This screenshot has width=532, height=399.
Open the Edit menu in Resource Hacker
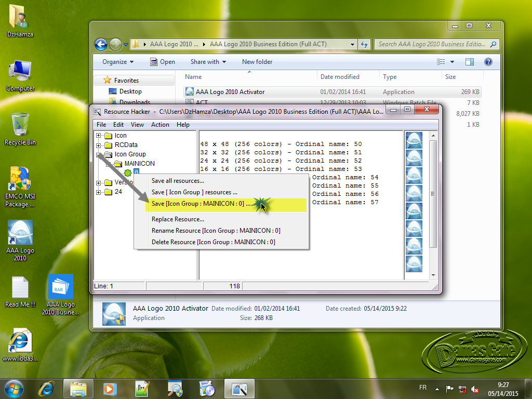(x=118, y=125)
